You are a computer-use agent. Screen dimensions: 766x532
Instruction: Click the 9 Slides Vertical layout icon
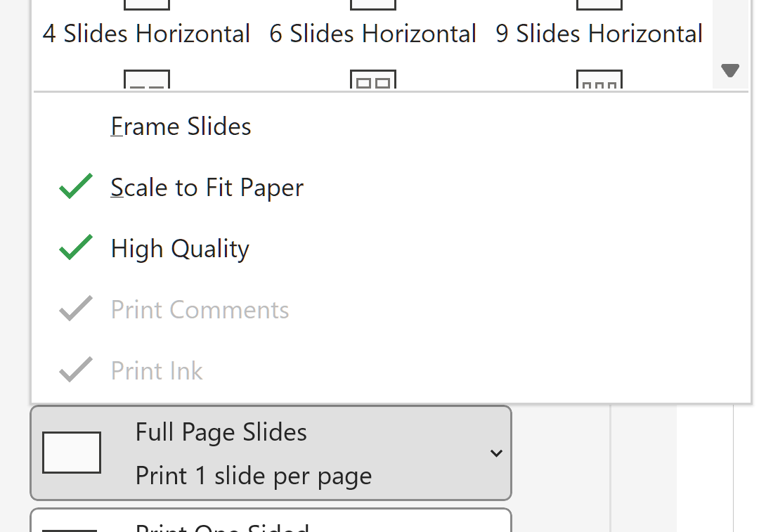point(599,79)
